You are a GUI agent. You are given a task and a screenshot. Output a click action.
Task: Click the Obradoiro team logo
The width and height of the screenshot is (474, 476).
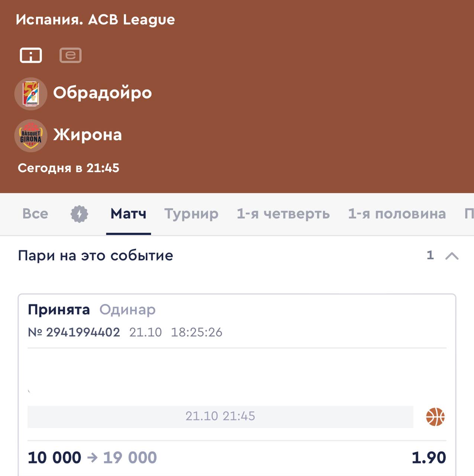coord(31,94)
